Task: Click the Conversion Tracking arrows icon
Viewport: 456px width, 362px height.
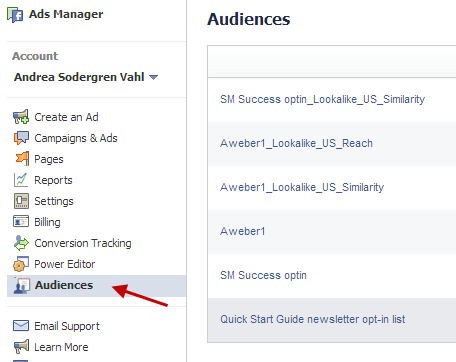Action: 21,243
